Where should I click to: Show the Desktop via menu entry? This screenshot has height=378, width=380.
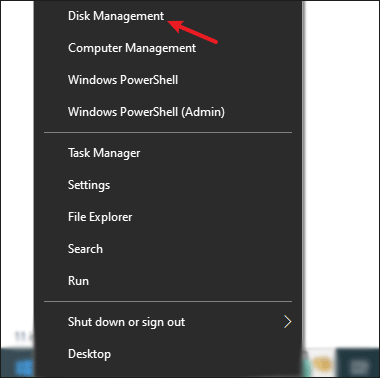(89, 354)
